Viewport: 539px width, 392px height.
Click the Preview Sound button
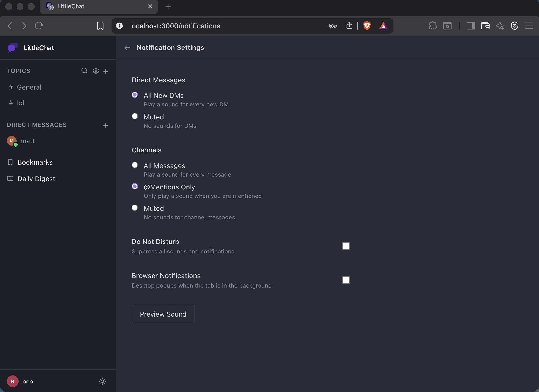163,314
